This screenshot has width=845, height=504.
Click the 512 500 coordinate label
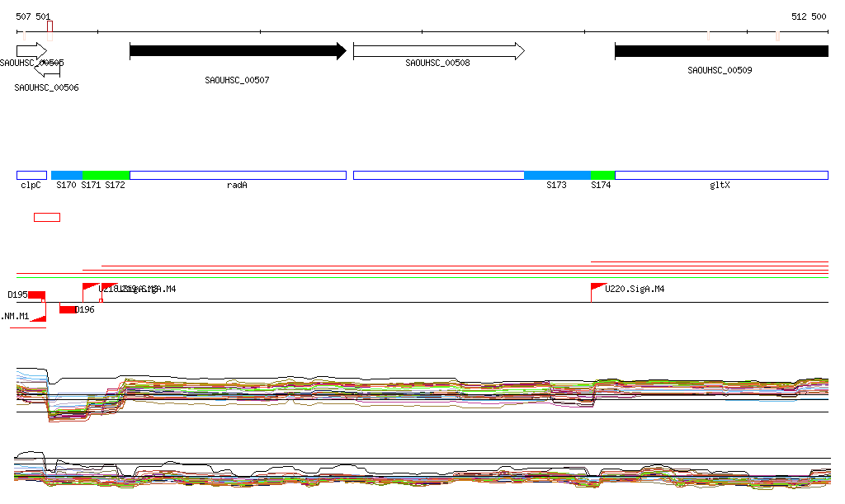click(x=808, y=16)
